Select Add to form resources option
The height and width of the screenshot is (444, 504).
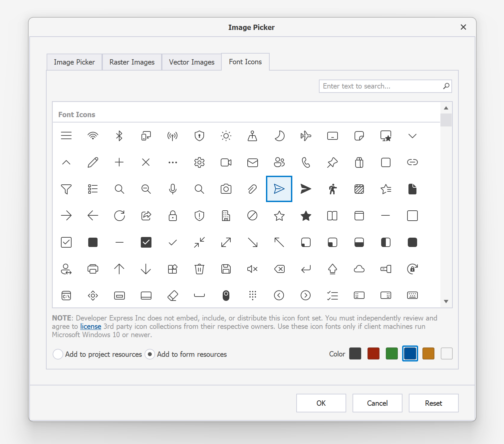click(150, 354)
